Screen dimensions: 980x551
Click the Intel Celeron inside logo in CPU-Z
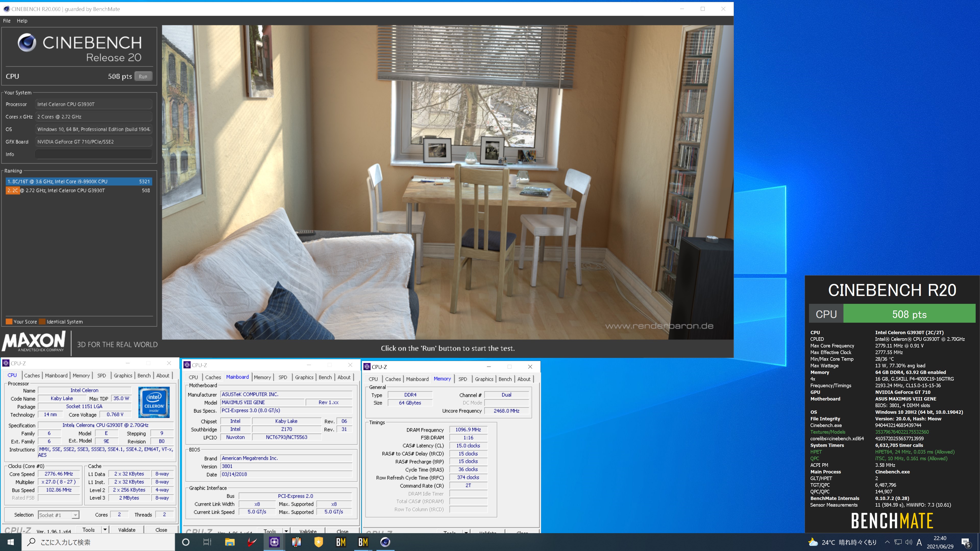pyautogui.click(x=154, y=402)
